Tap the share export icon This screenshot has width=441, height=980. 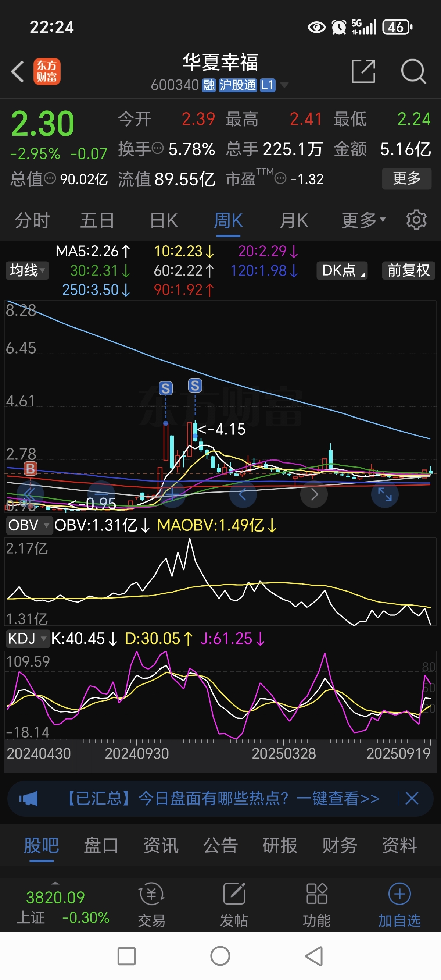tap(363, 71)
